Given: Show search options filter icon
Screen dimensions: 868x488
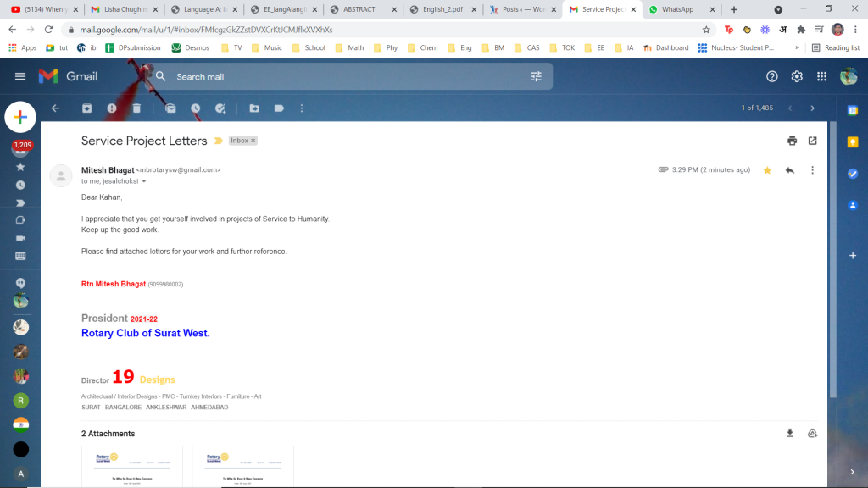Looking at the screenshot, I should click(536, 77).
